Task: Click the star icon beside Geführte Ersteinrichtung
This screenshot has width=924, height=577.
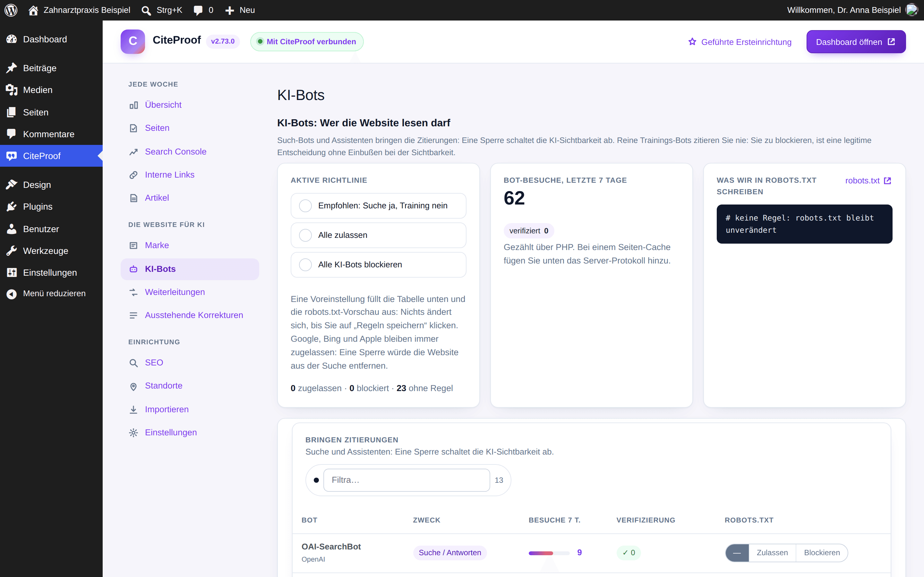Action: [x=692, y=42]
